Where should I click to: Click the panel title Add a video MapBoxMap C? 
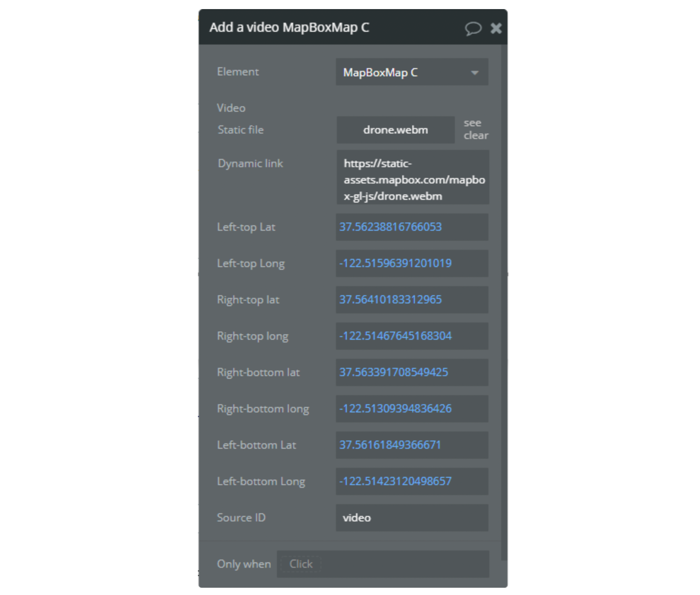pyautogui.click(x=289, y=28)
